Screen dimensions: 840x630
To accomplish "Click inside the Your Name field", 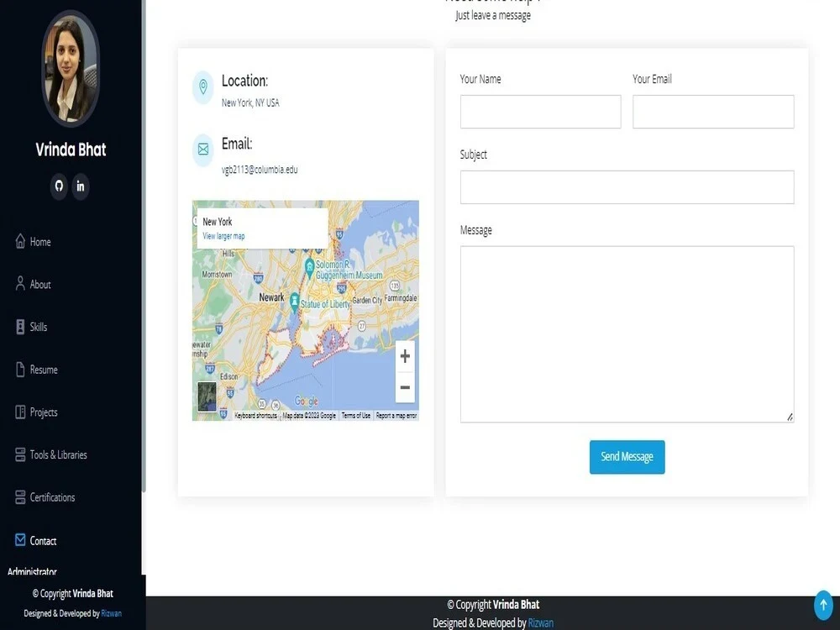I will [540, 111].
